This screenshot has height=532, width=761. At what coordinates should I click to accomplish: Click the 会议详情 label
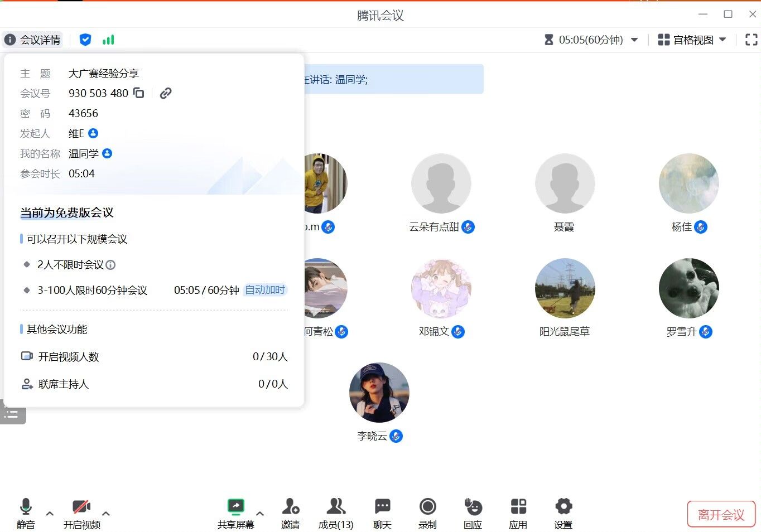[x=40, y=40]
